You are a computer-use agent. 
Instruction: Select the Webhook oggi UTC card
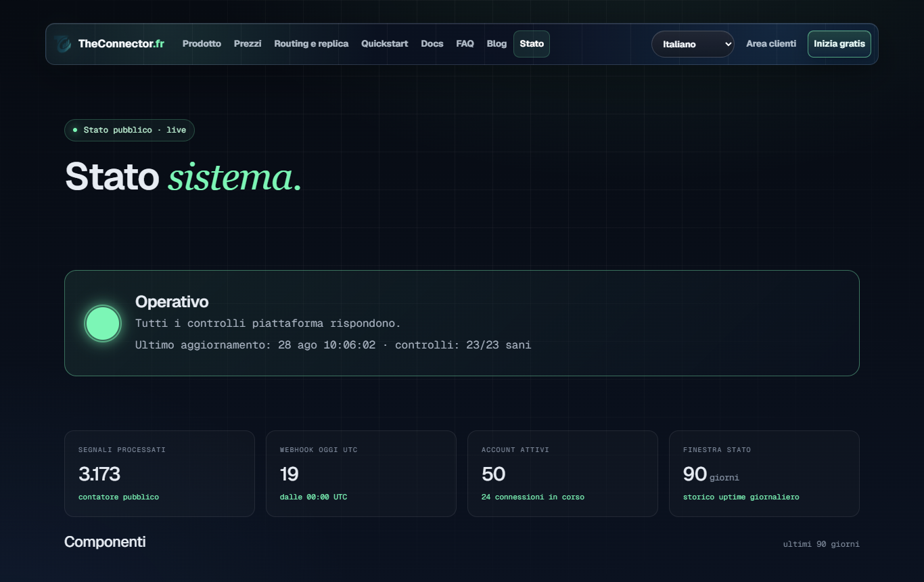click(361, 474)
